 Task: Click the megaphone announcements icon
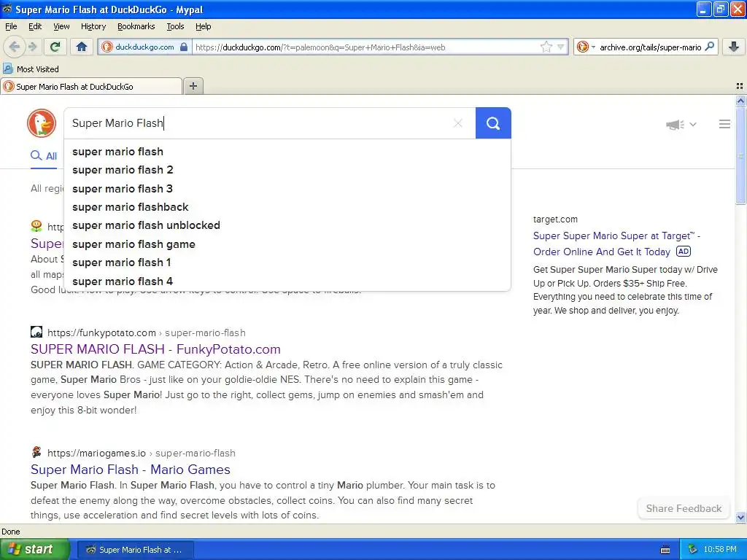675,125
